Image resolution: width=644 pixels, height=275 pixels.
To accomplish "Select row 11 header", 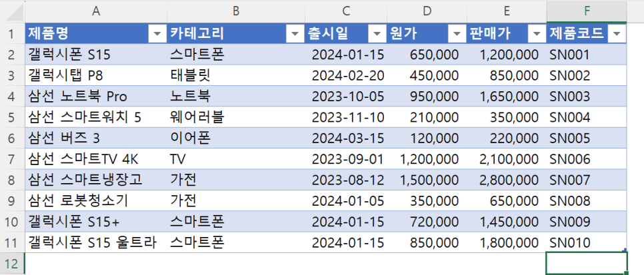I will (12, 243).
